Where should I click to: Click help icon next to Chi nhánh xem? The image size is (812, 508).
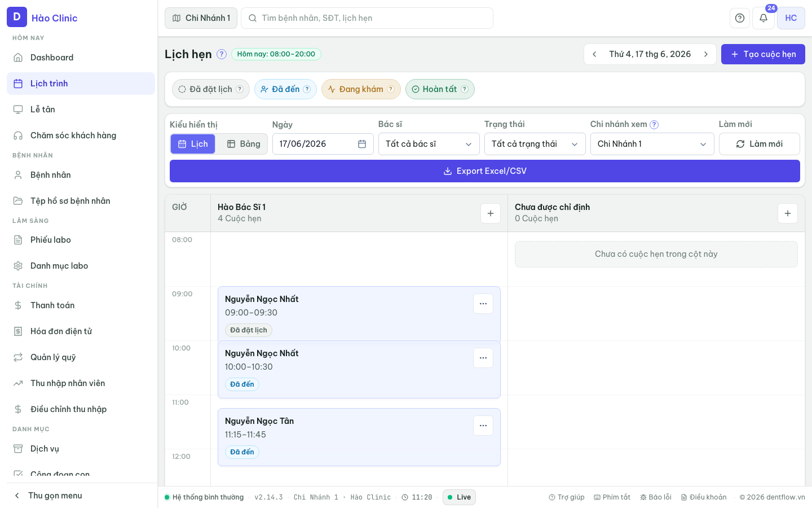654,125
